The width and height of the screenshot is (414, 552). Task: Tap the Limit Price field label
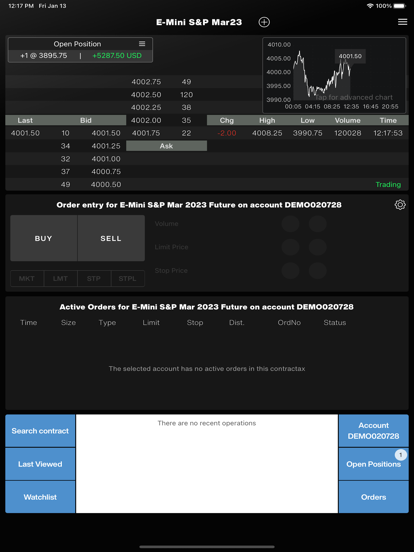pos(171,247)
